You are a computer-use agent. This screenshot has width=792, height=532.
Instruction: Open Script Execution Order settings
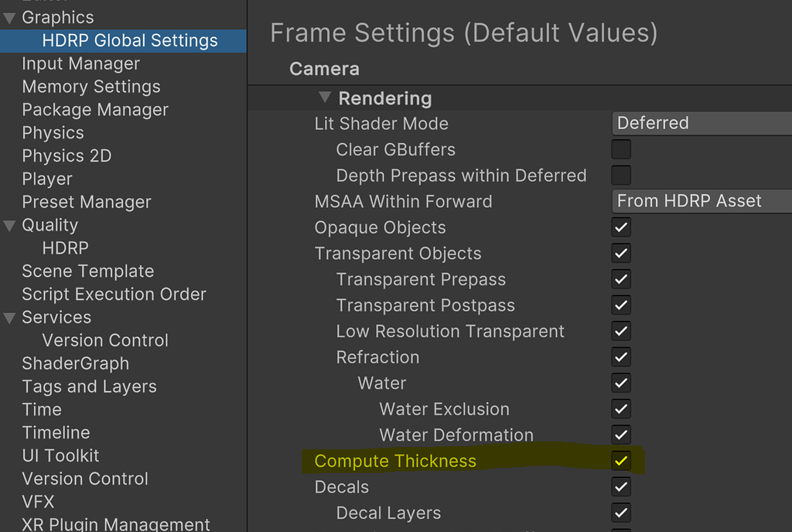tap(114, 294)
